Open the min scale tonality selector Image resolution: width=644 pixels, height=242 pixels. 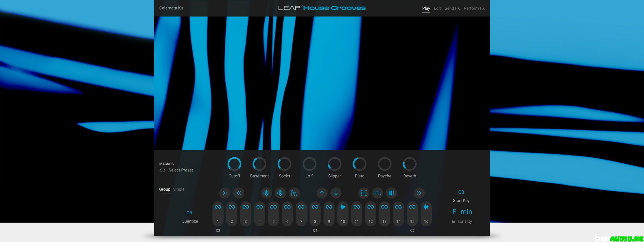tap(466, 212)
